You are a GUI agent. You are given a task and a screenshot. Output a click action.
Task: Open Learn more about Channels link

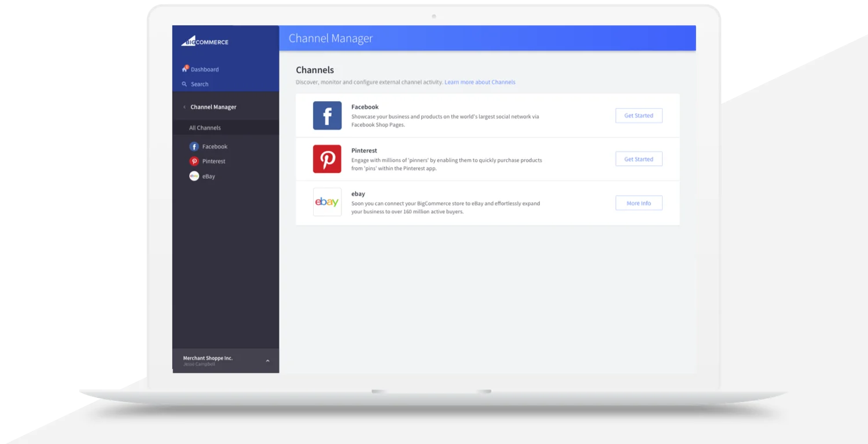point(480,82)
